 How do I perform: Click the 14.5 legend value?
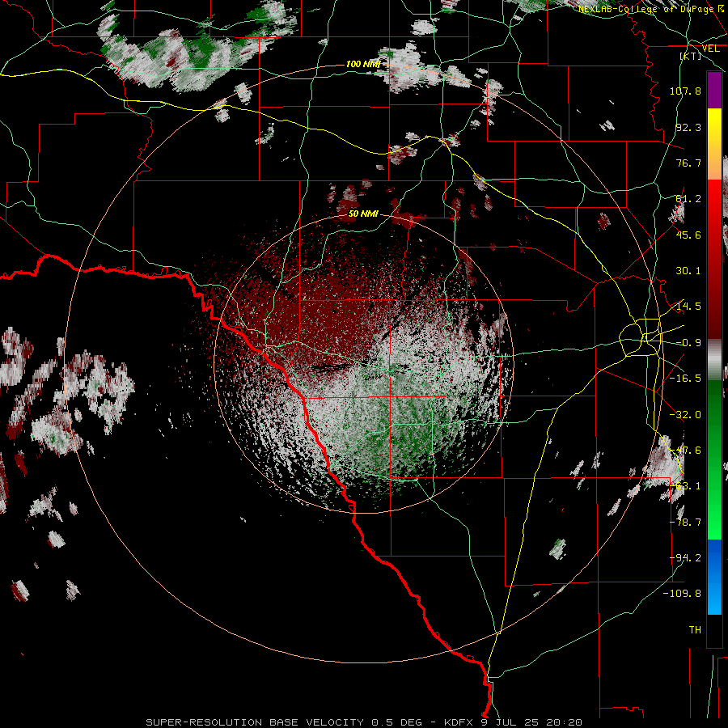click(x=688, y=307)
